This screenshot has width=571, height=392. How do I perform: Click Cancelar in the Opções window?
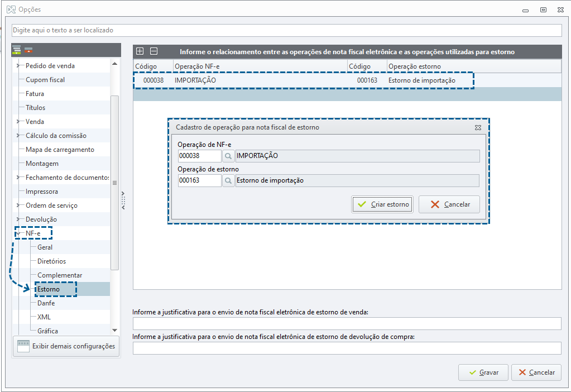[536, 372]
